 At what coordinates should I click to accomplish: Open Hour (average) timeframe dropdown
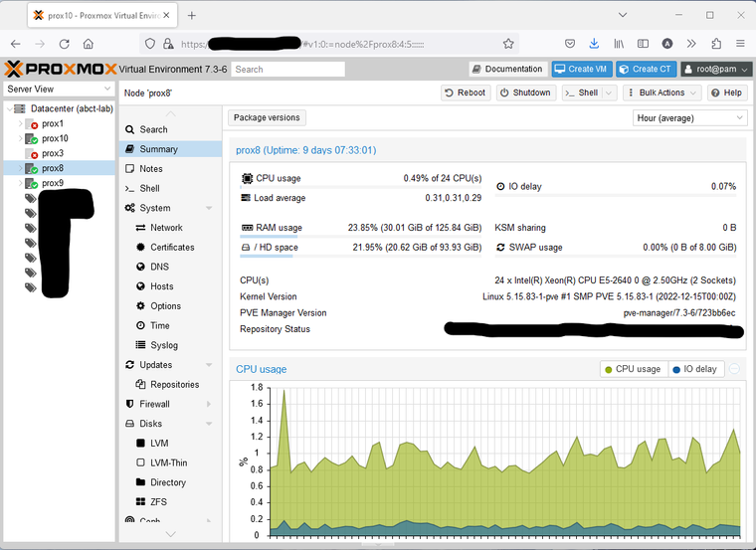(689, 117)
